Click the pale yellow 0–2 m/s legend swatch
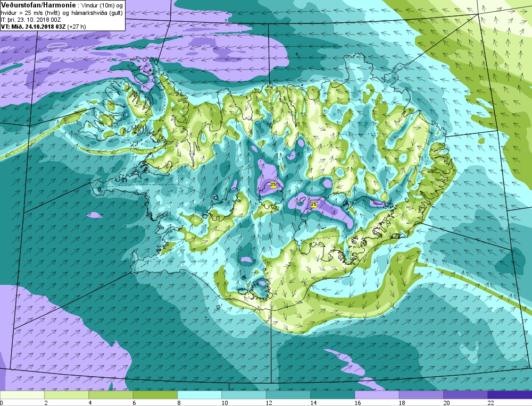 click(x=22, y=395)
